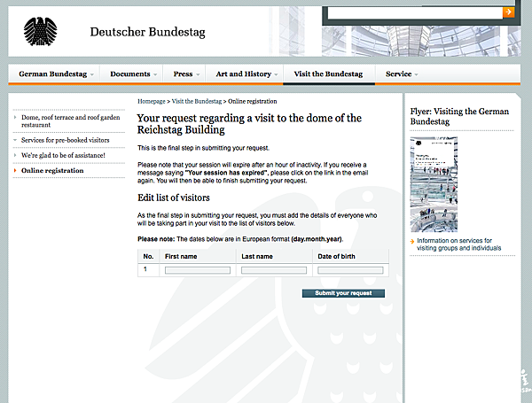Open the German Bundestag menu
The height and width of the screenshot is (403, 532).
click(x=53, y=74)
